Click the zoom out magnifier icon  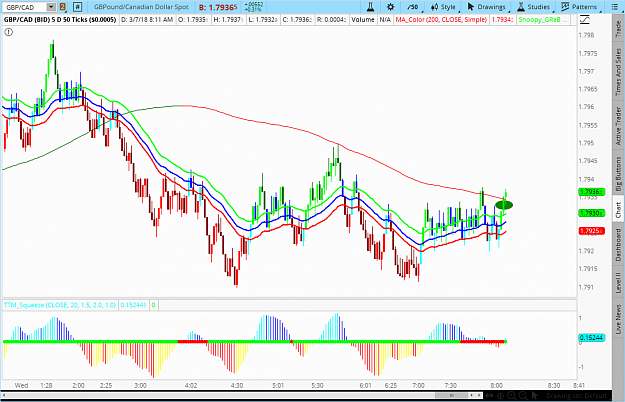point(524,395)
